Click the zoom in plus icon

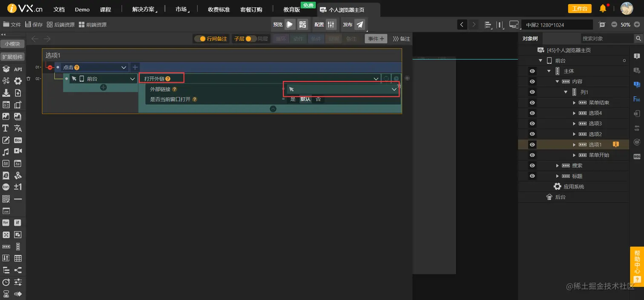[637, 25]
